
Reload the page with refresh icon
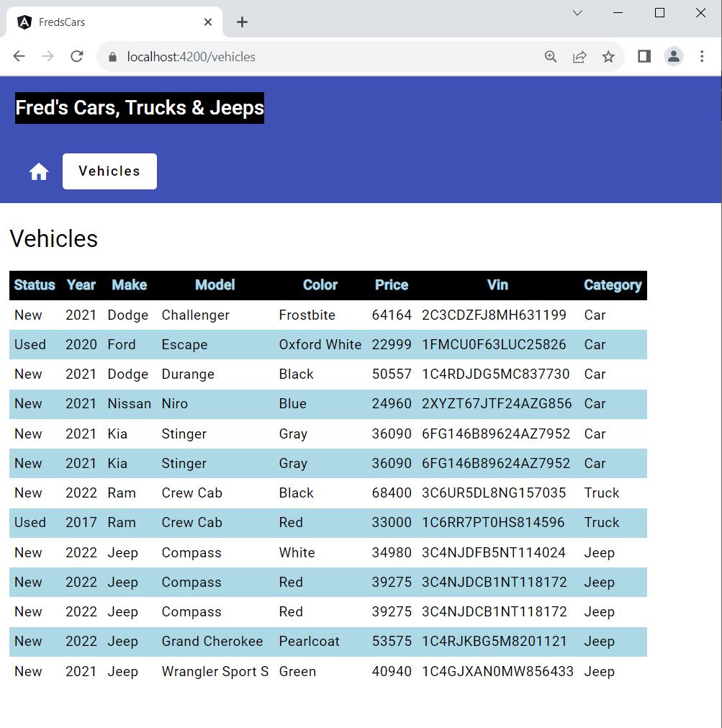point(77,57)
